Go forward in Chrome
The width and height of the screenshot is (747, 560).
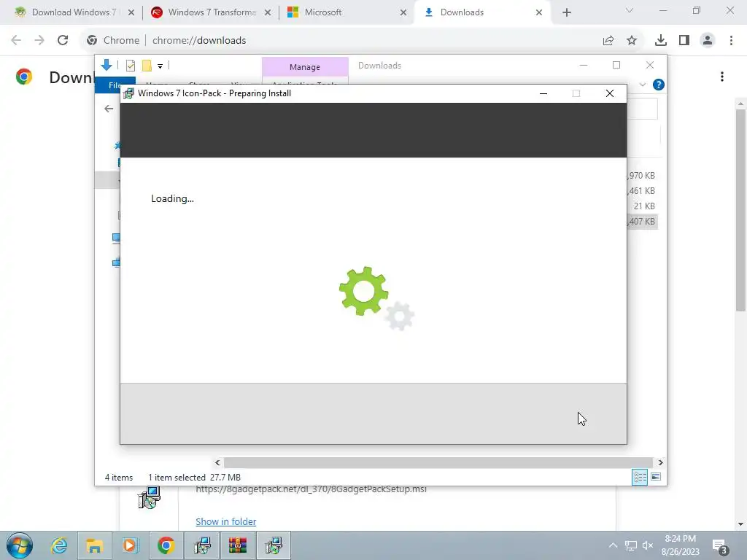(39, 40)
